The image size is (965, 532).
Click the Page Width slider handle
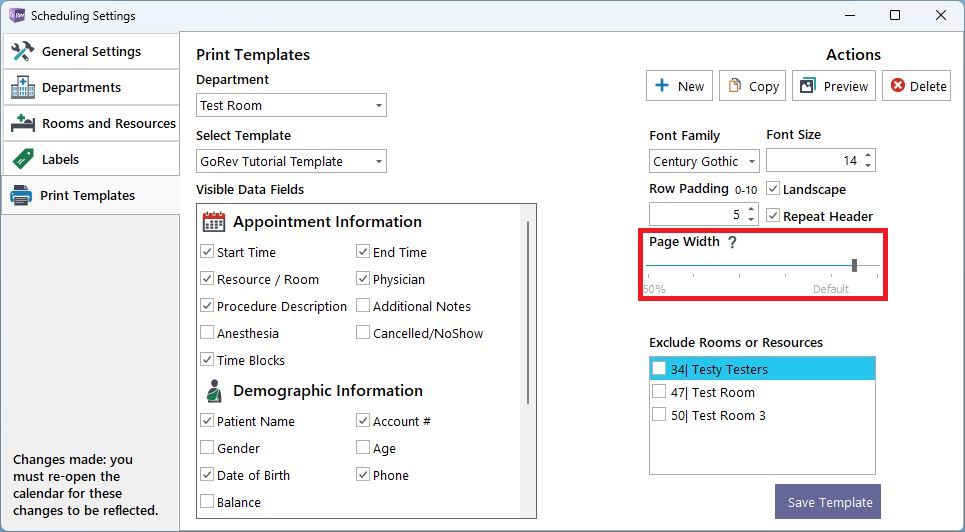[854, 265]
